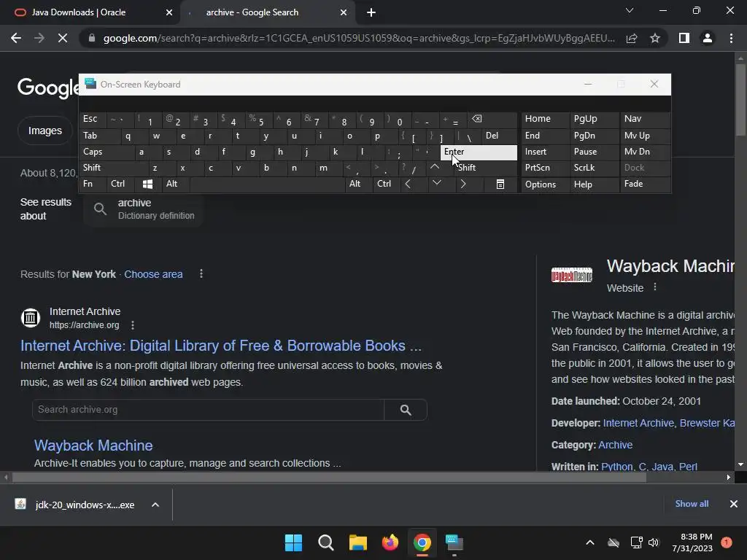Click the archive.org search magnifier button
Screen dimensions: 747x560
pos(406,410)
